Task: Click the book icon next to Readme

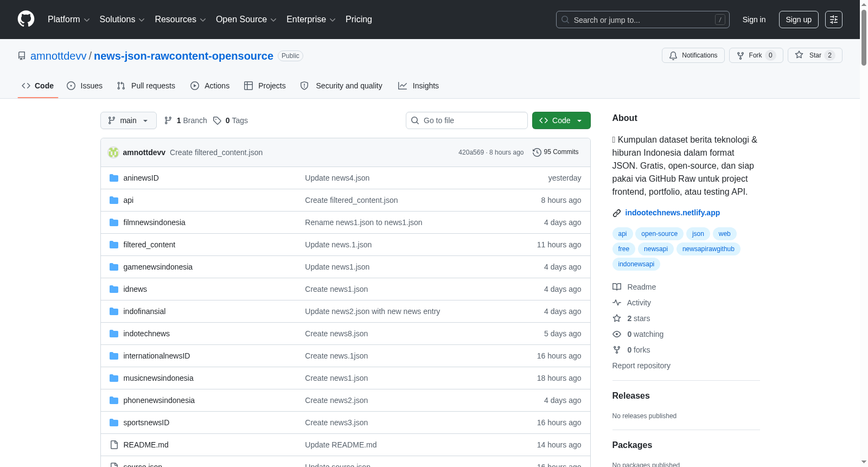Action: click(617, 287)
